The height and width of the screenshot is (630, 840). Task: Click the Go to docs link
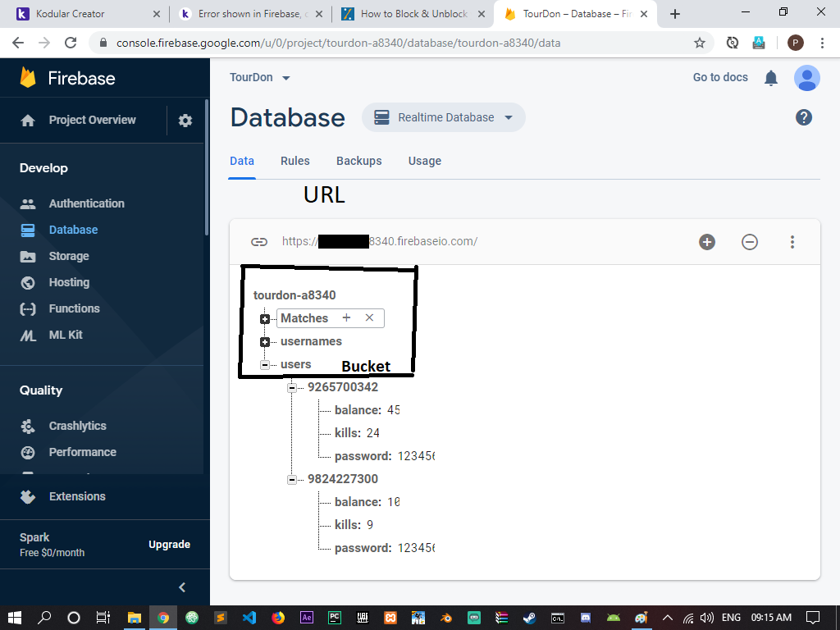(720, 77)
